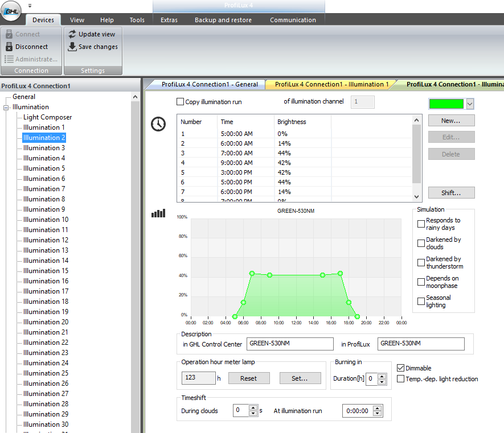Select Illumination 1 in the tree
The width and height of the screenshot is (504, 433).
pos(44,127)
